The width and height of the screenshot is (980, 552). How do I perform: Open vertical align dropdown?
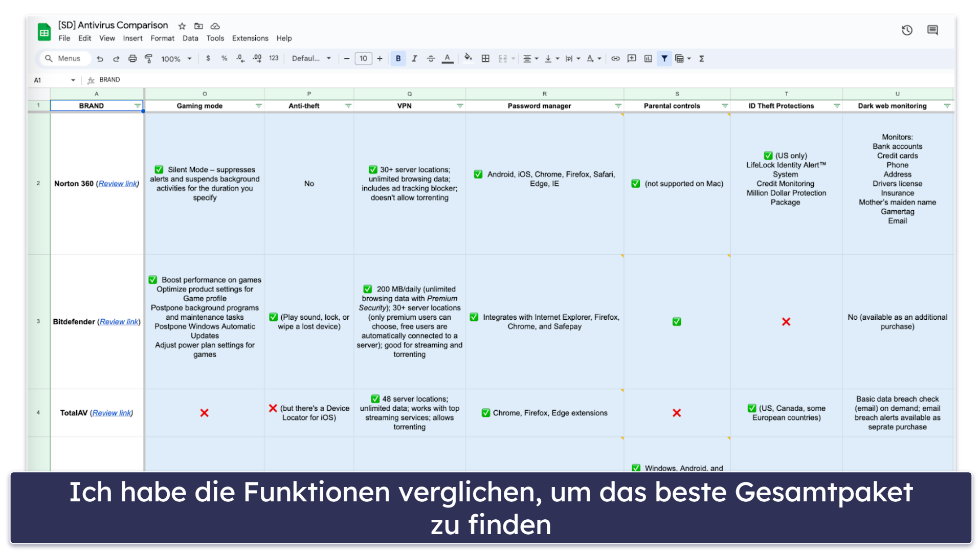pos(551,58)
